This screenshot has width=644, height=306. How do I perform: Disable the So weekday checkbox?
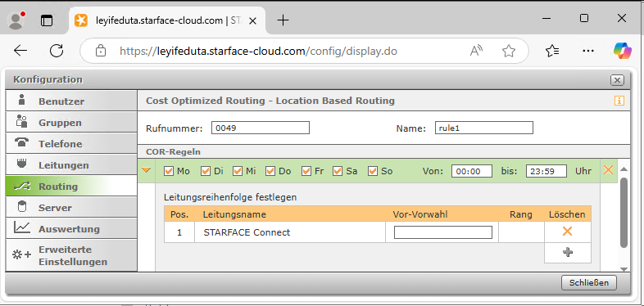click(x=373, y=171)
